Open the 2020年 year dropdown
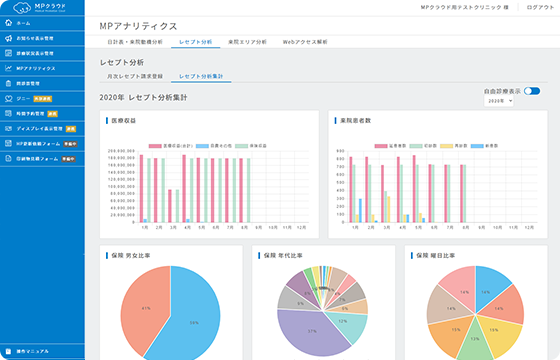 click(499, 101)
